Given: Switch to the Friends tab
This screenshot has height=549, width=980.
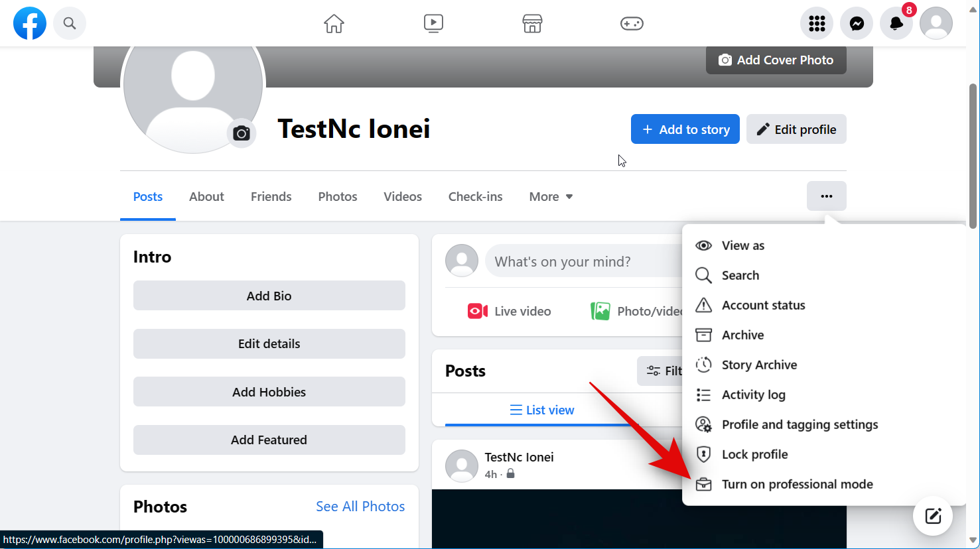Looking at the screenshot, I should pos(271,197).
